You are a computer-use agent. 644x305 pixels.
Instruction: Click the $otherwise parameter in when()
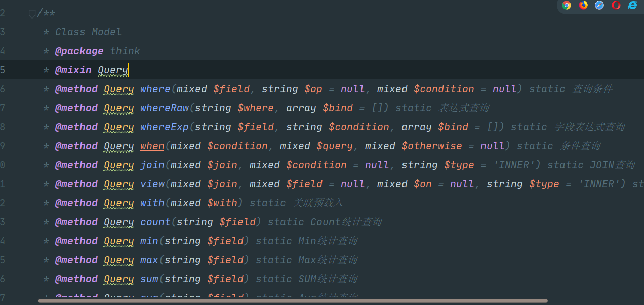point(432,146)
